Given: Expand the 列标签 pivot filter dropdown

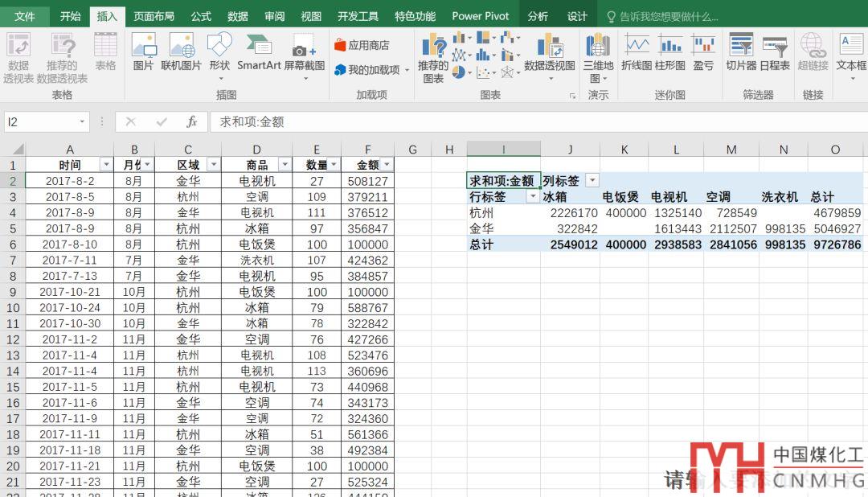Looking at the screenshot, I should click(592, 181).
